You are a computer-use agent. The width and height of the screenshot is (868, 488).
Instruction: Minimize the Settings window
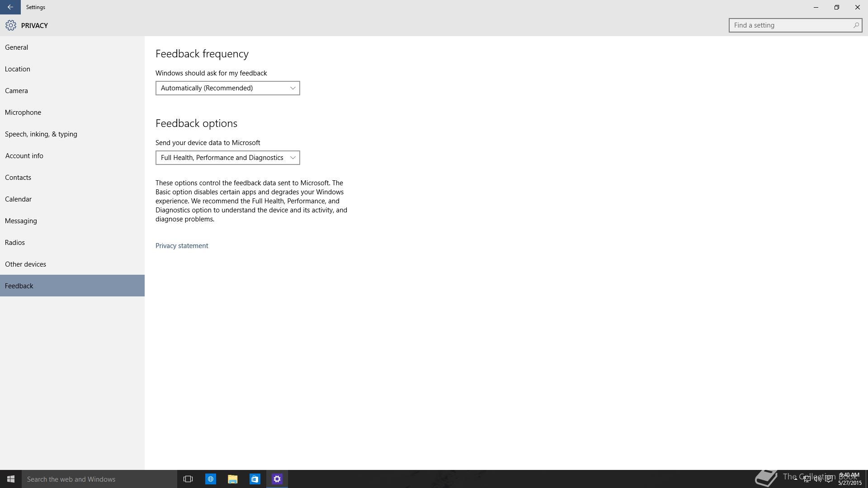[816, 7]
